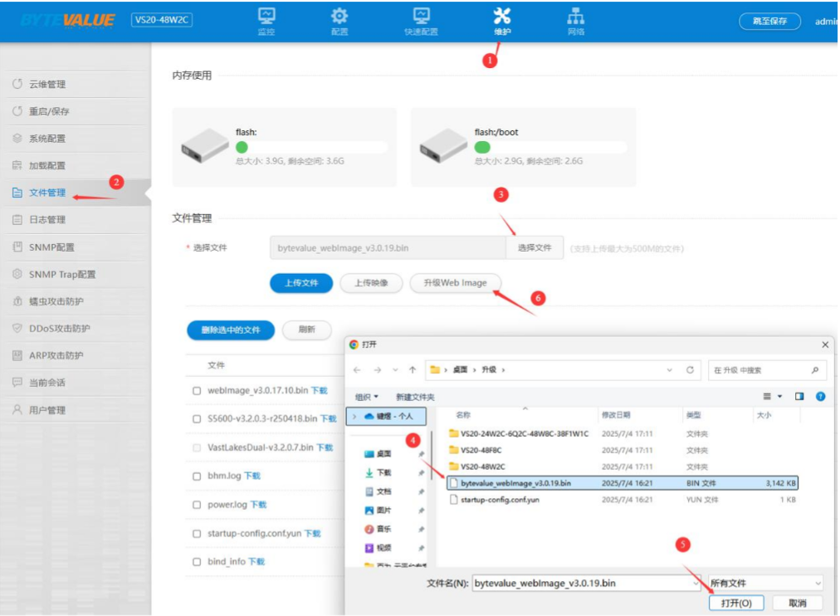Click the refresh icon in file dialog address bar
840x616 pixels.
[x=690, y=370]
